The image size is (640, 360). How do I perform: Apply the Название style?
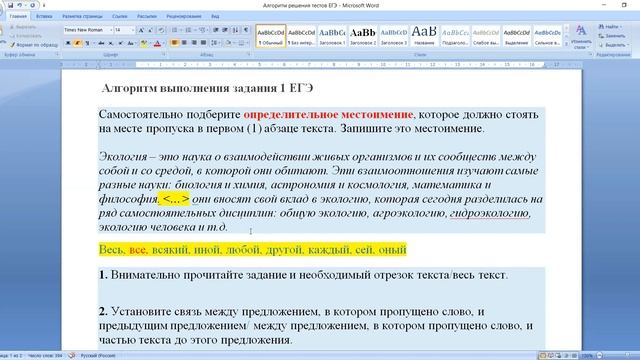[424, 36]
